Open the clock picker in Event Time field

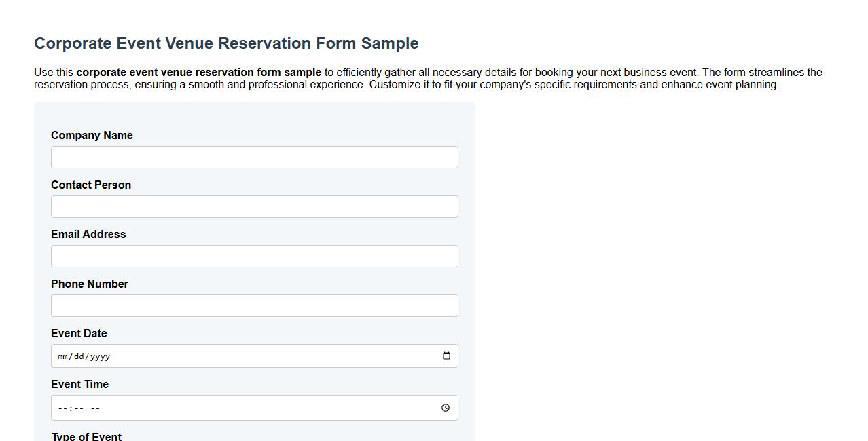pos(445,408)
